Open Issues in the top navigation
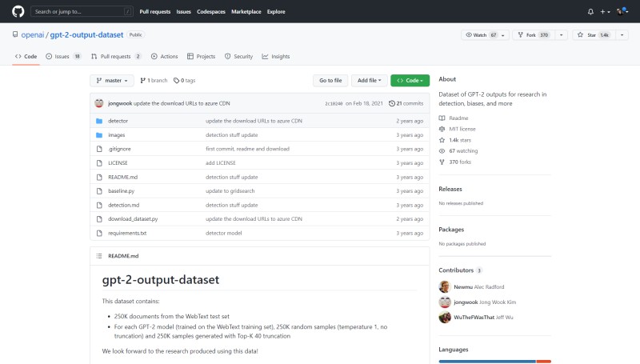Screen dimensions: 640x364 (184, 12)
